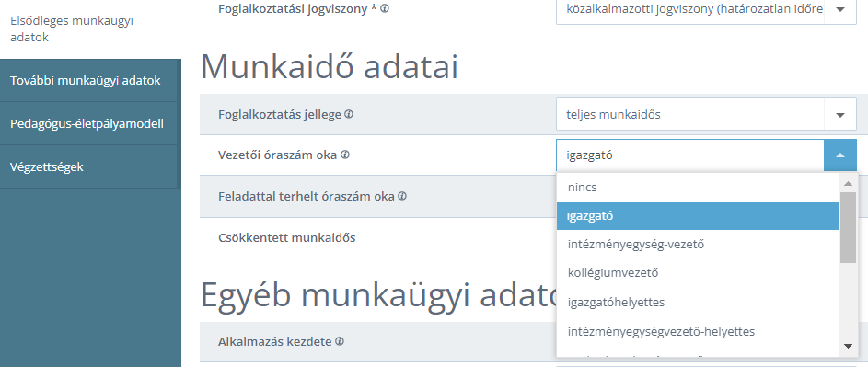Click 'Vezetői óraszám oka' label
868x367 pixels.
(x=277, y=155)
